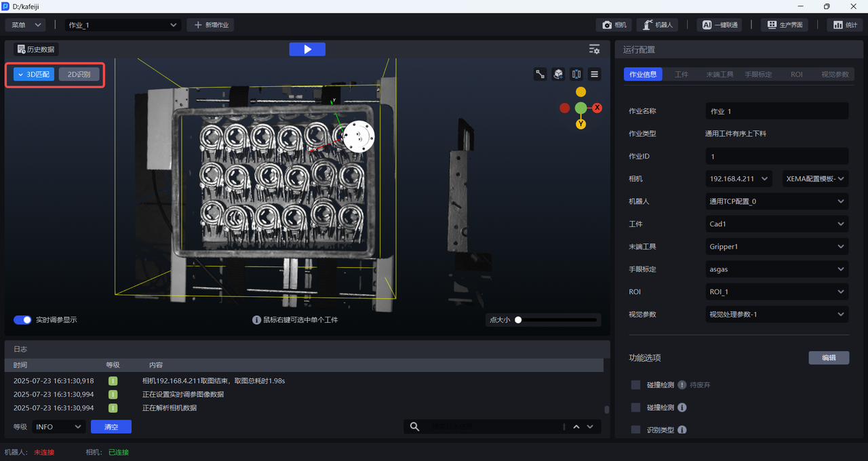Click the blue play run button
Image resolution: width=868 pixels, height=461 pixels.
pyautogui.click(x=307, y=49)
